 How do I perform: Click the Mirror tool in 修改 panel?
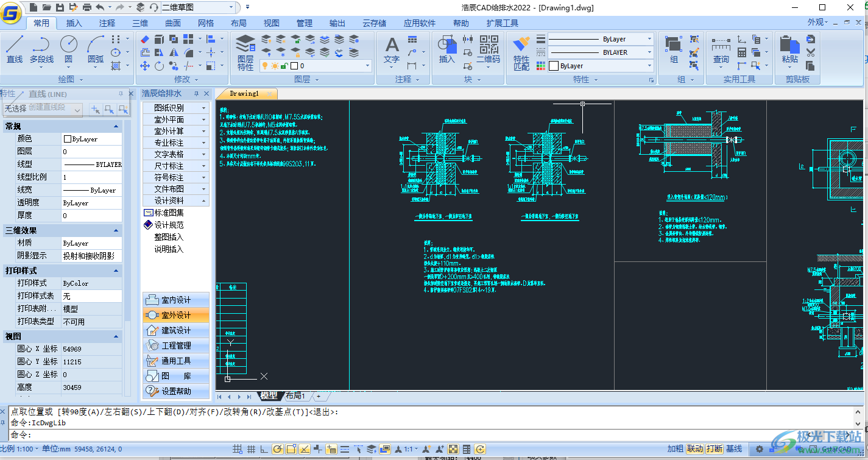(174, 52)
